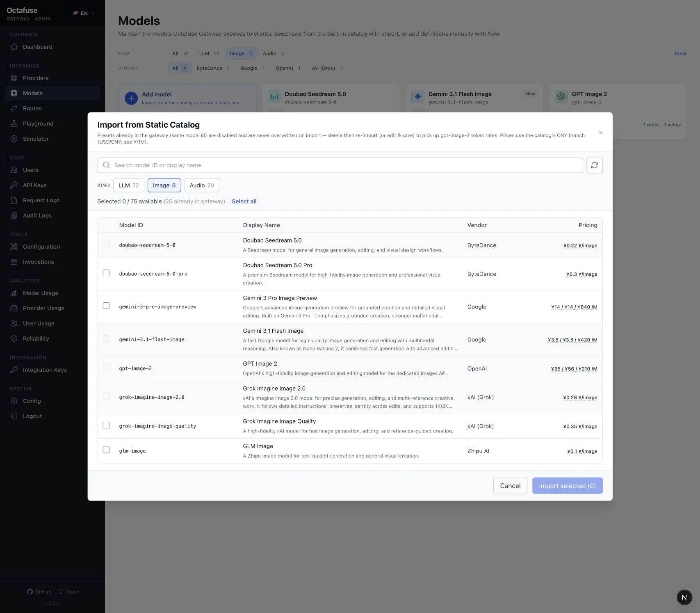Click the Gemini 3.1 Flash Image card icon

pos(418,96)
